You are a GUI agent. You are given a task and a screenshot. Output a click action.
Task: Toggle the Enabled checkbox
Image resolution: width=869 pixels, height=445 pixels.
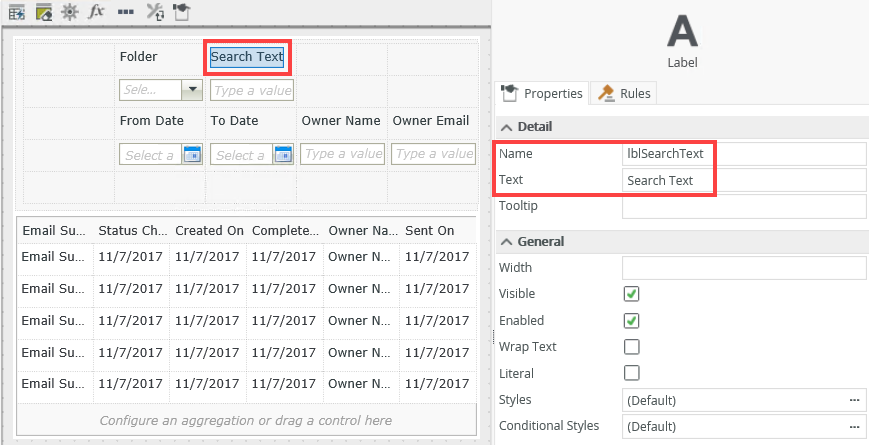pyautogui.click(x=631, y=321)
